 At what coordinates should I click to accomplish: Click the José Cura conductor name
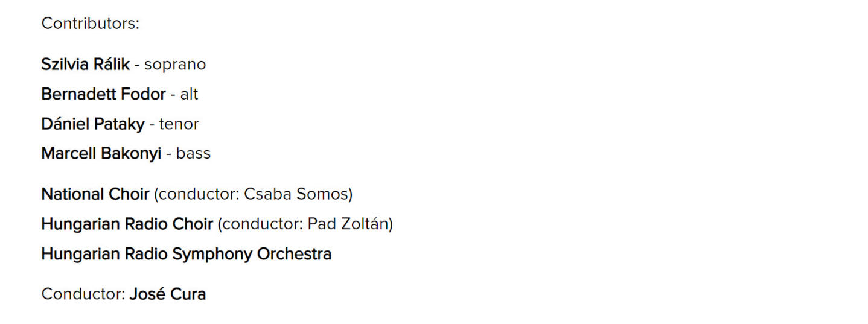pos(167,294)
